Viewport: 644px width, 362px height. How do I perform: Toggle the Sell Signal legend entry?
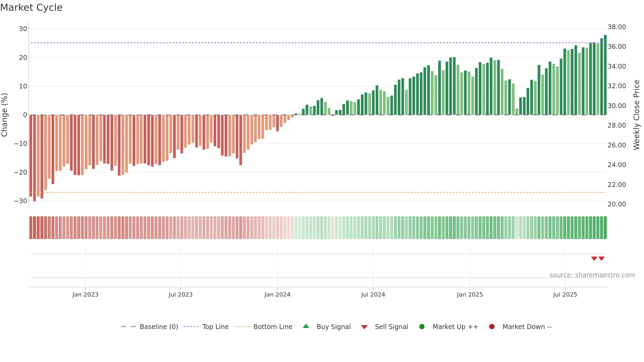click(385, 327)
